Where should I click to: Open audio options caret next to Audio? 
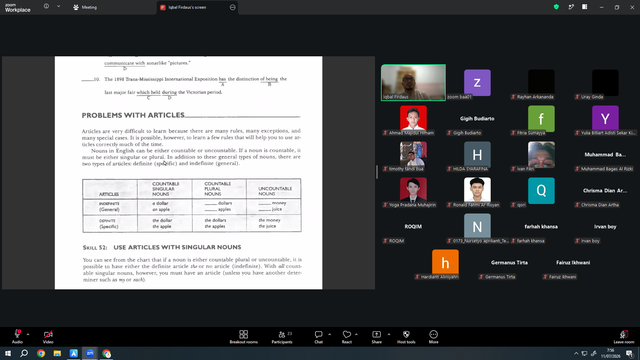click(x=28, y=334)
